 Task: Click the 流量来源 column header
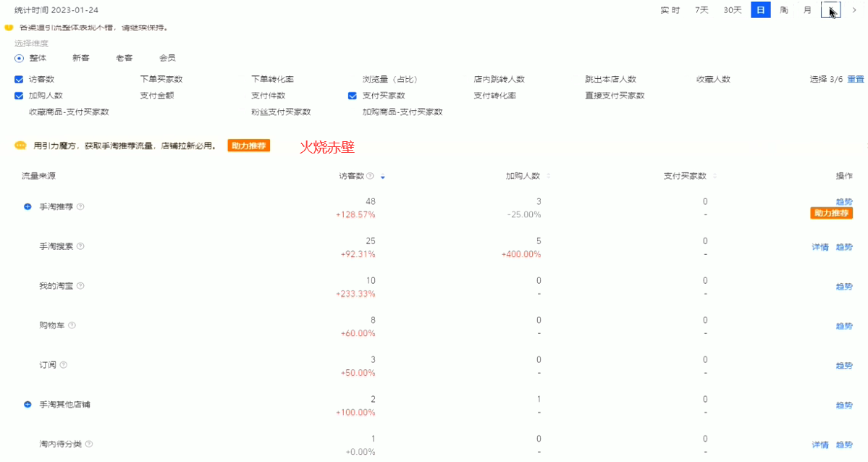39,176
